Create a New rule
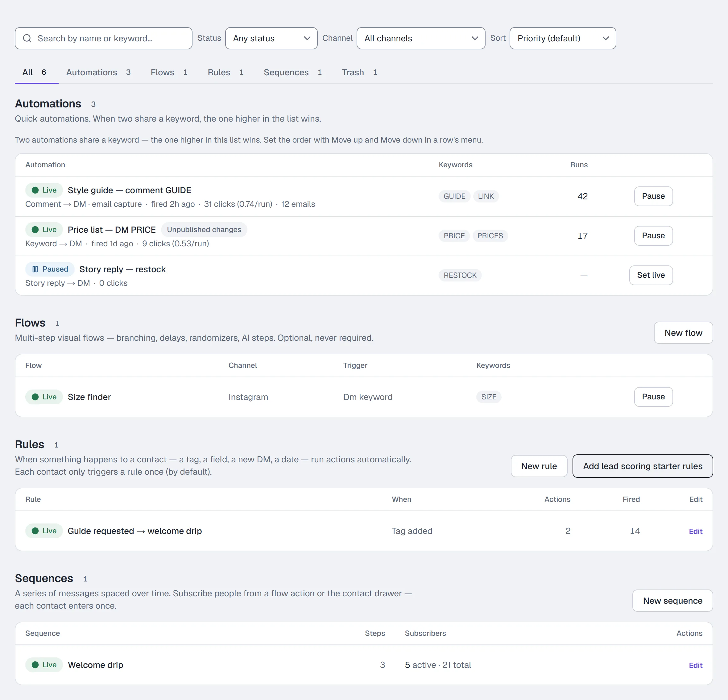This screenshot has width=728, height=700. click(x=539, y=466)
